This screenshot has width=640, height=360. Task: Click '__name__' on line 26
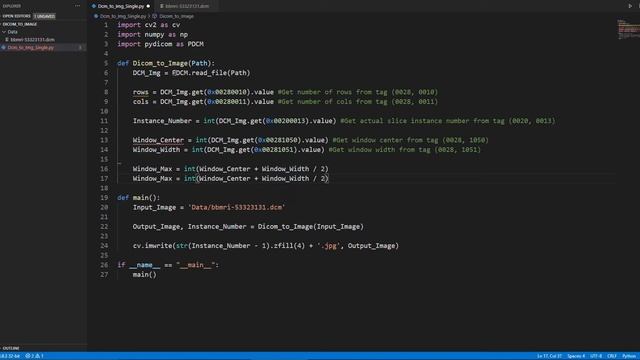(144, 265)
